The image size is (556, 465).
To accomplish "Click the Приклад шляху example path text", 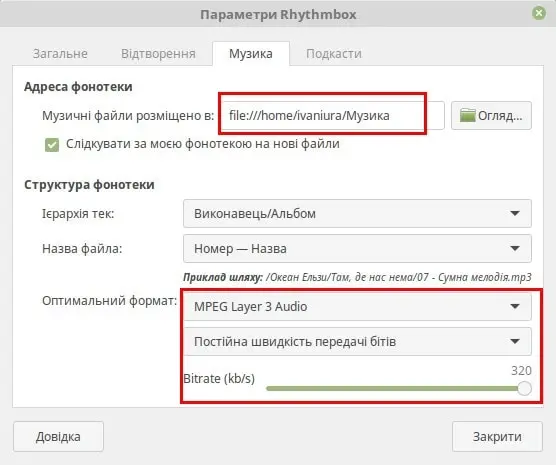I will pyautogui.click(x=357, y=277).
